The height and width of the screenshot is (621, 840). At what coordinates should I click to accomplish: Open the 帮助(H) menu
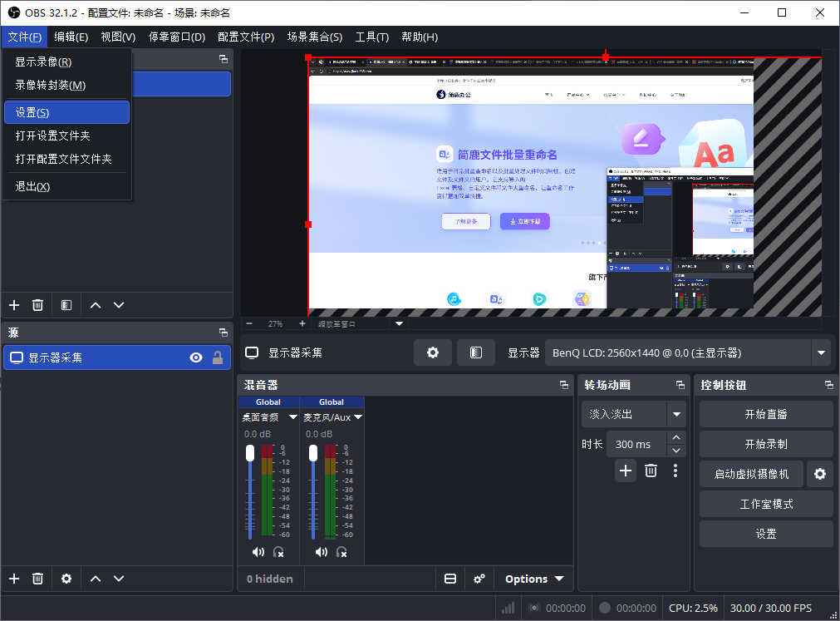tap(420, 37)
